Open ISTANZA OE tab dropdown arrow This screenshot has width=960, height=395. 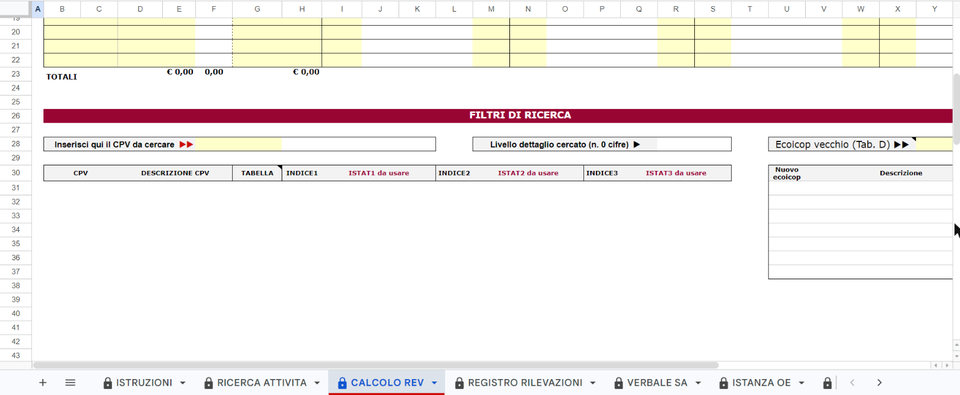(x=801, y=383)
